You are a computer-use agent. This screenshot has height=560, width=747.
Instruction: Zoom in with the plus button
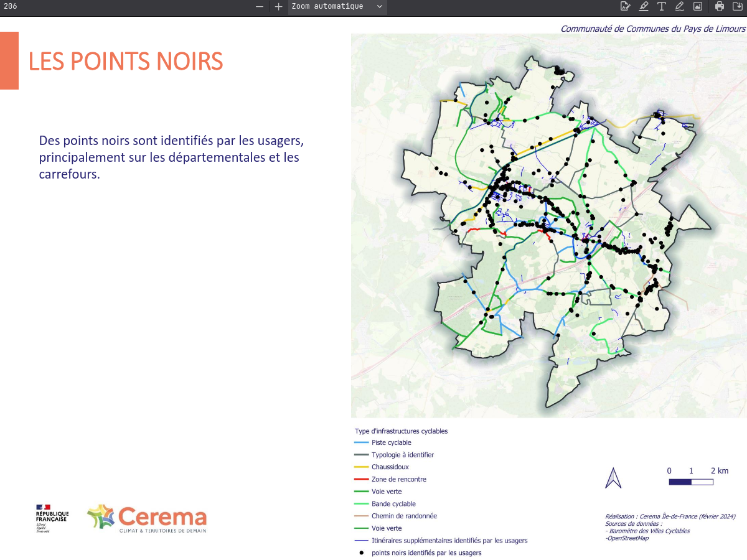point(278,6)
